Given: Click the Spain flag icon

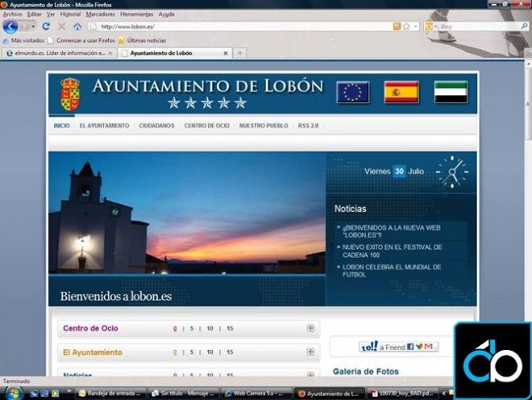Looking at the screenshot, I should [401, 92].
